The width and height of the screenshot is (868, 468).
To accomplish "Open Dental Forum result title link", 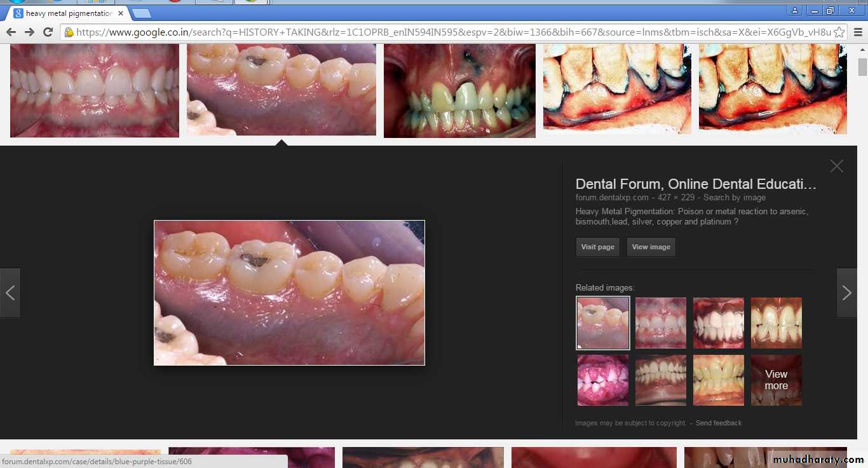I will (695, 184).
